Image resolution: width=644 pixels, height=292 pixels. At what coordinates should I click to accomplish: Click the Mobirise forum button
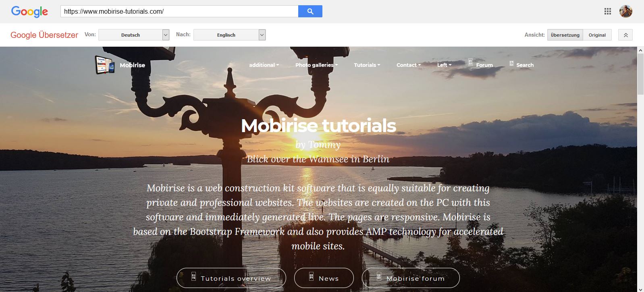pyautogui.click(x=411, y=278)
